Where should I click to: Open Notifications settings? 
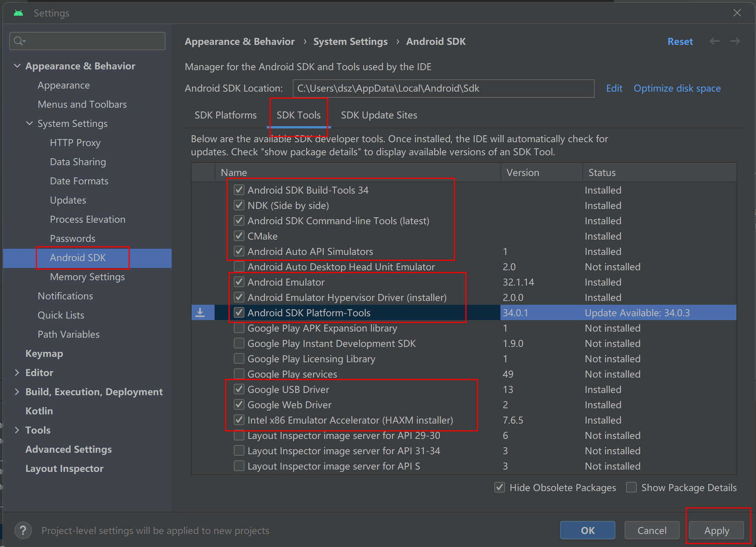(65, 296)
